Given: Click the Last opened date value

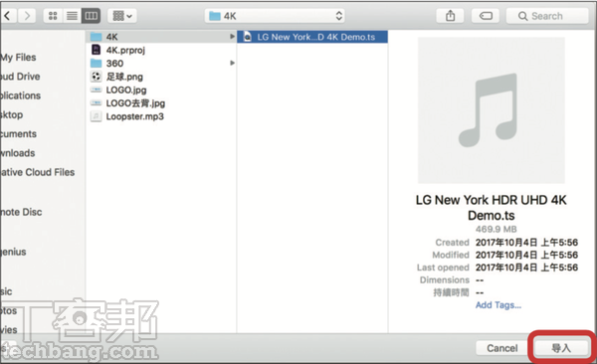Looking at the screenshot, I should pyautogui.click(x=526, y=268).
